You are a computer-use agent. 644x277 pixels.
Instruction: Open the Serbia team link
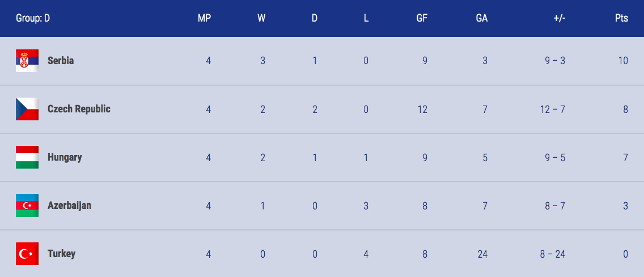click(61, 61)
